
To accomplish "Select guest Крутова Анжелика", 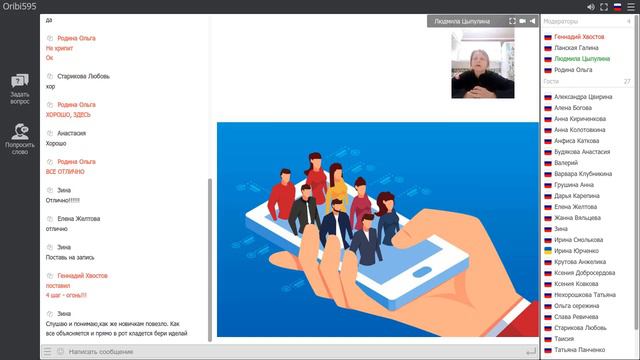I will (x=580, y=262).
